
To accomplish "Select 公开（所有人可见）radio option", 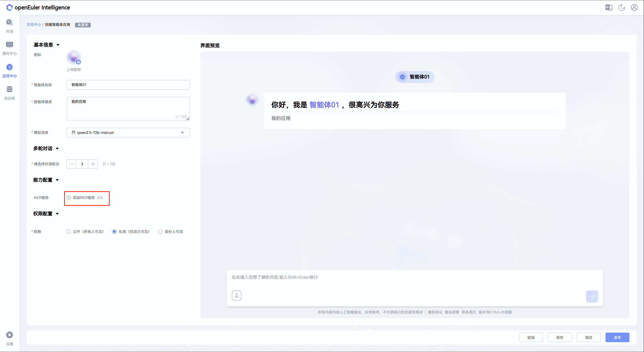I will pos(68,231).
